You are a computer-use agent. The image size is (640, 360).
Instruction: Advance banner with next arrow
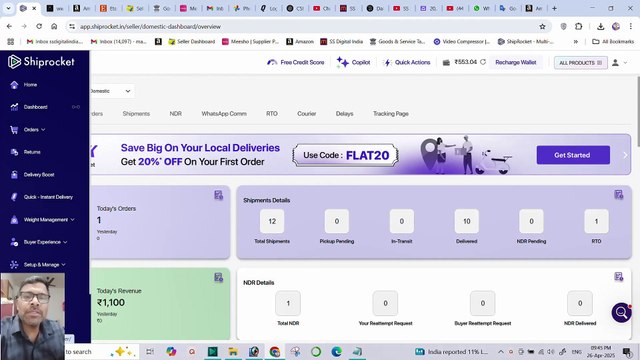pyautogui.click(x=625, y=155)
